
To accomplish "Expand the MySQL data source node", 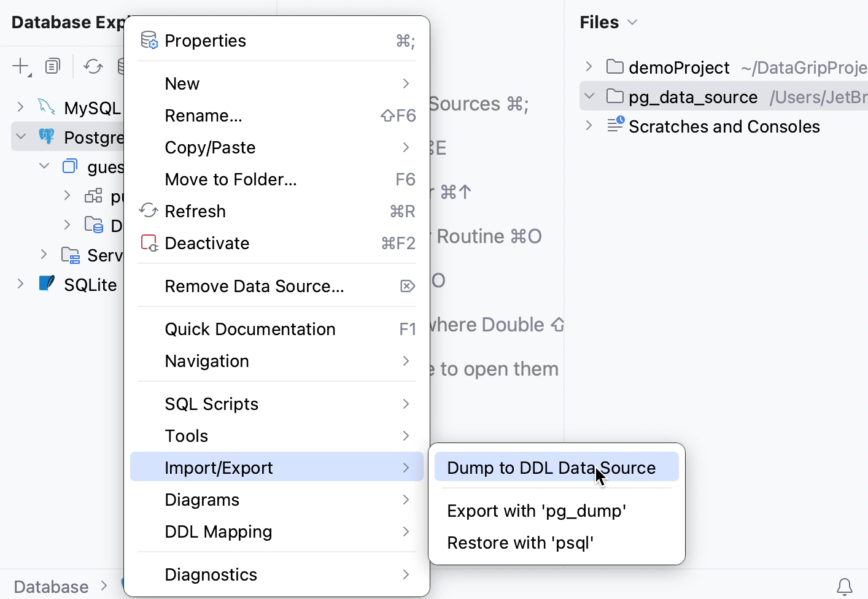I will [x=21, y=107].
